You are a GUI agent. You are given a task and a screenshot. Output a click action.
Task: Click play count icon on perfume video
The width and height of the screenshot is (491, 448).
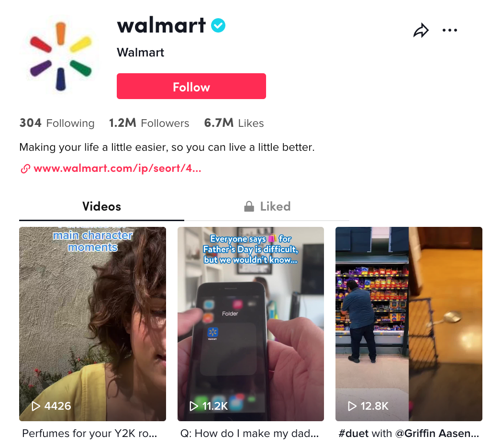point(36,406)
